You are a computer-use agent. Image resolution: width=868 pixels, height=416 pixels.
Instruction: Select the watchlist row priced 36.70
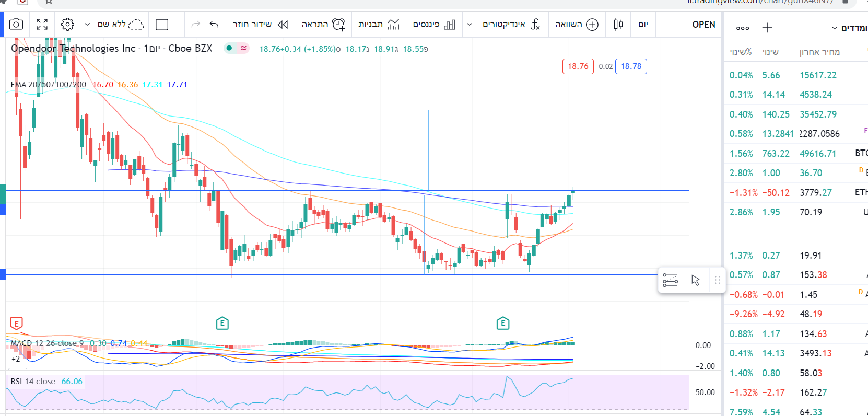click(796, 173)
